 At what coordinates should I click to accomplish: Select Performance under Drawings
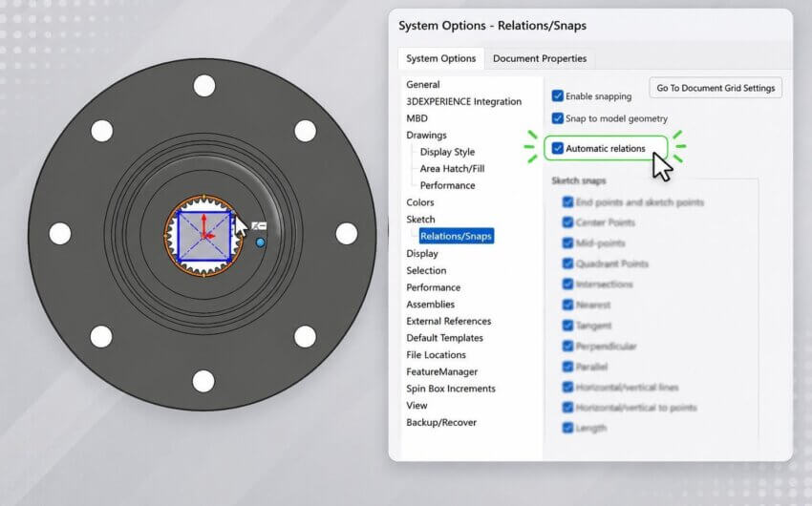447,185
